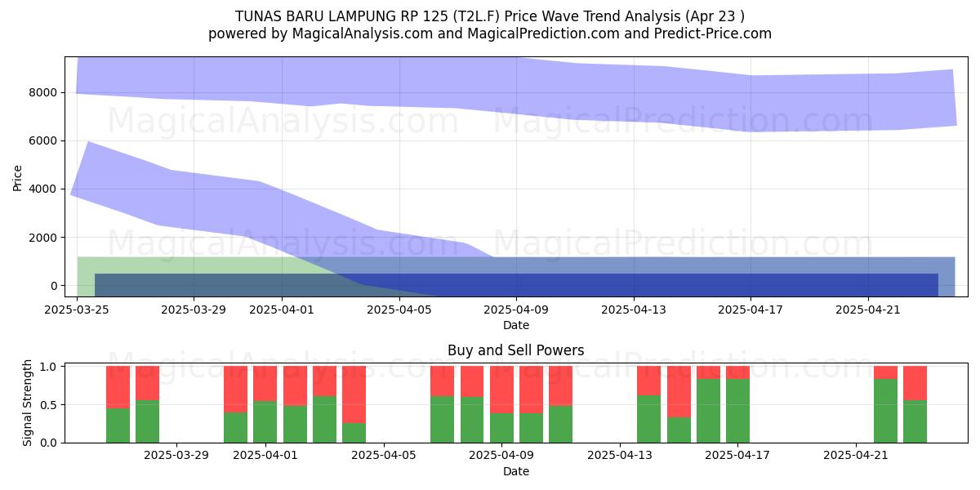Click the 2025-04-09 date tick on the price chart
Screen dimensions: 980x490
[516, 310]
